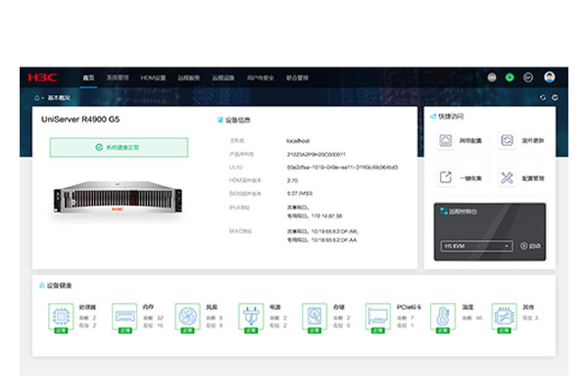Open the configuration management crossed-tools icon

(507, 177)
